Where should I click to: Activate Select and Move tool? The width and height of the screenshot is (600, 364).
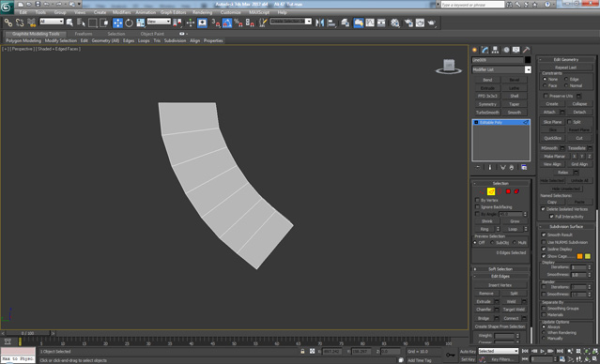118,23
